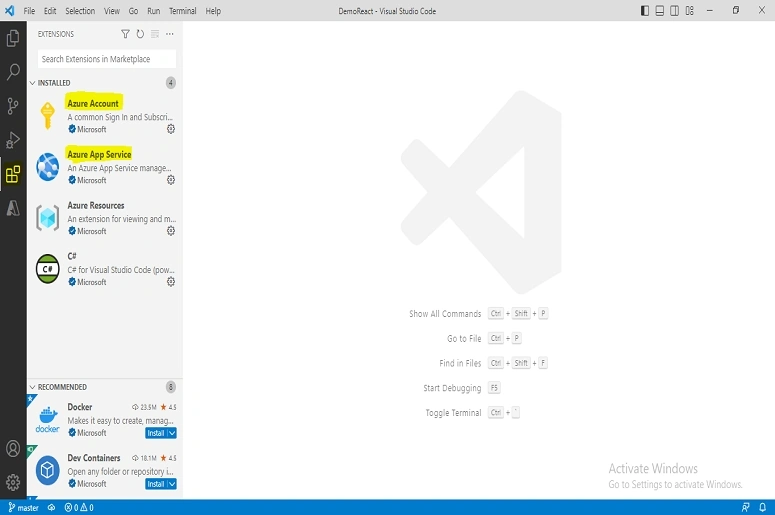Toggle primary side bar layout icon
Viewport: 775px width, 515px height.
point(645,10)
